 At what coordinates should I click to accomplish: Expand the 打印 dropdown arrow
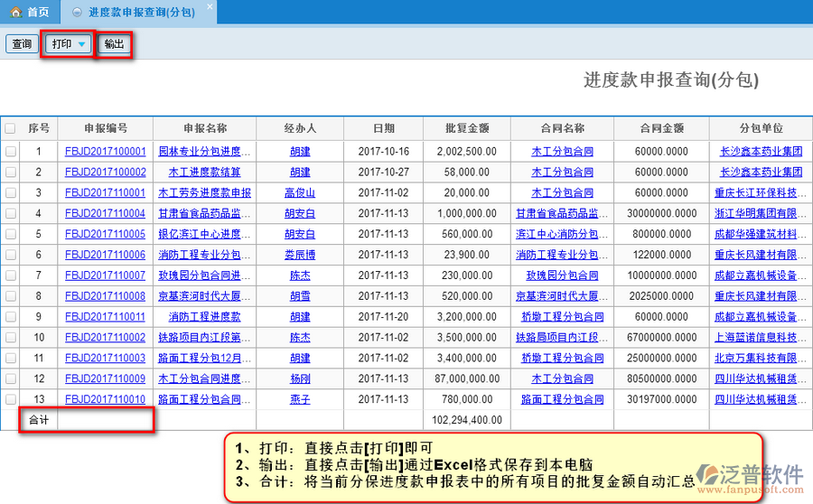point(82,44)
